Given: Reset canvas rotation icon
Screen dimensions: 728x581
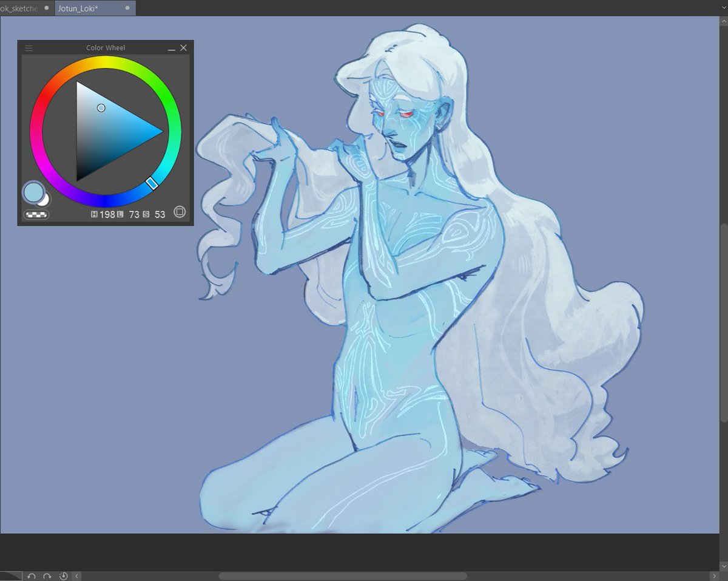Looking at the screenshot, I should click(x=64, y=576).
